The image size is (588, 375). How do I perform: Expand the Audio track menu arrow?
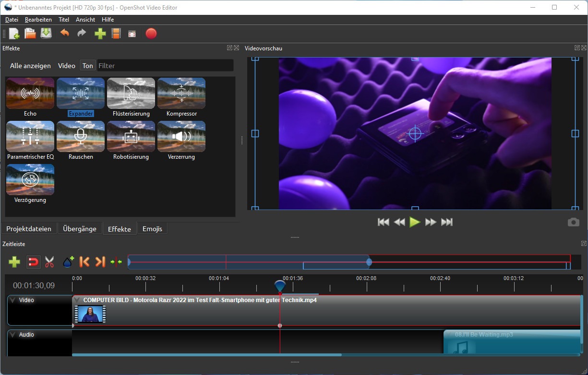pos(13,335)
